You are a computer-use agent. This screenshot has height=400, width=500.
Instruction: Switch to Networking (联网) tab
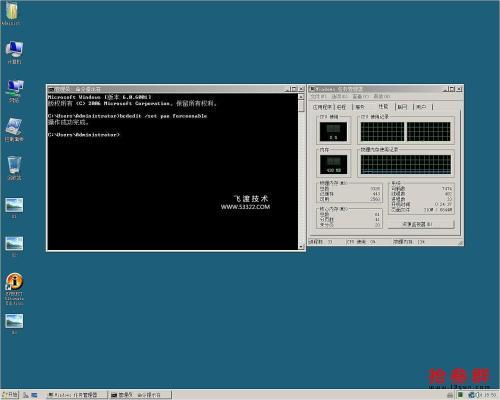[403, 107]
